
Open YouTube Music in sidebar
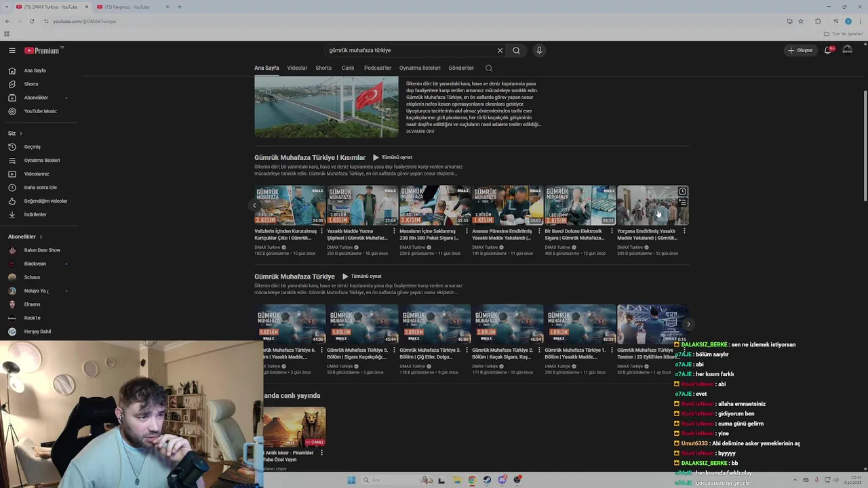coord(41,111)
